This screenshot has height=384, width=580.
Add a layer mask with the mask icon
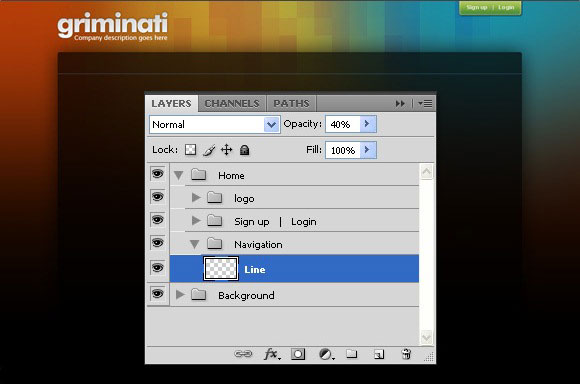point(298,354)
